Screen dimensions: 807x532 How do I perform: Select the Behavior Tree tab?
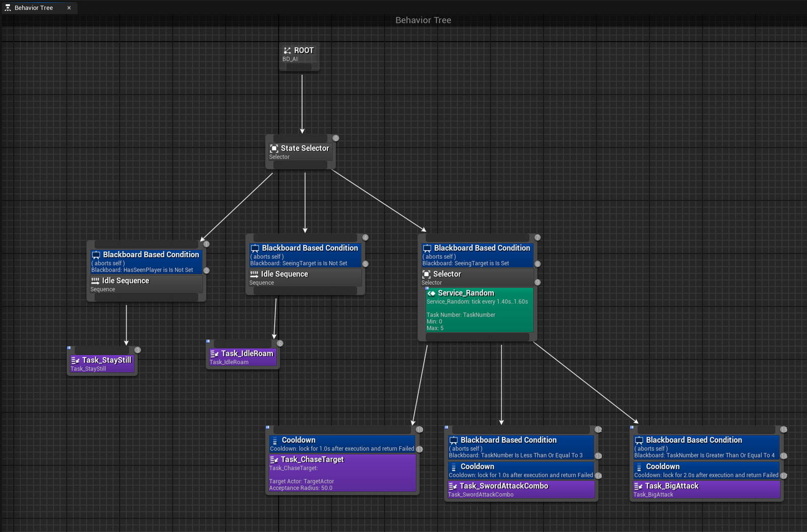coord(33,8)
